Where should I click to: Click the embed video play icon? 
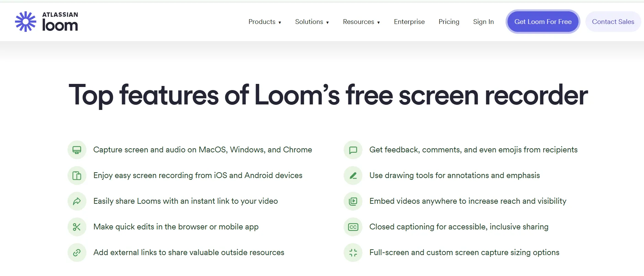point(353,201)
